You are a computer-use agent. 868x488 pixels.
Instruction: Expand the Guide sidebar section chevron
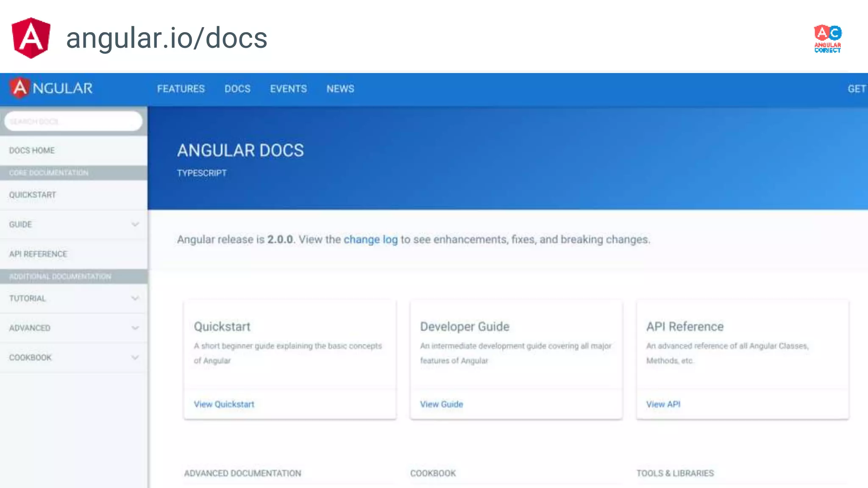click(x=135, y=224)
